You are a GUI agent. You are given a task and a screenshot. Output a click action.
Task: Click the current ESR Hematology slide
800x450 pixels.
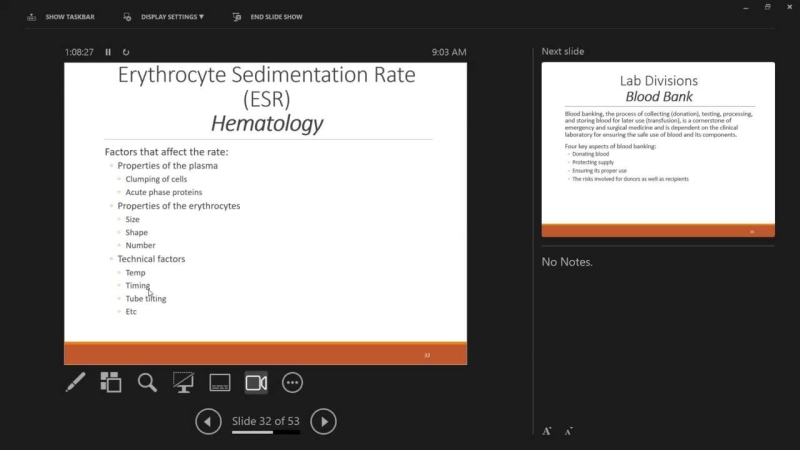(x=265, y=213)
